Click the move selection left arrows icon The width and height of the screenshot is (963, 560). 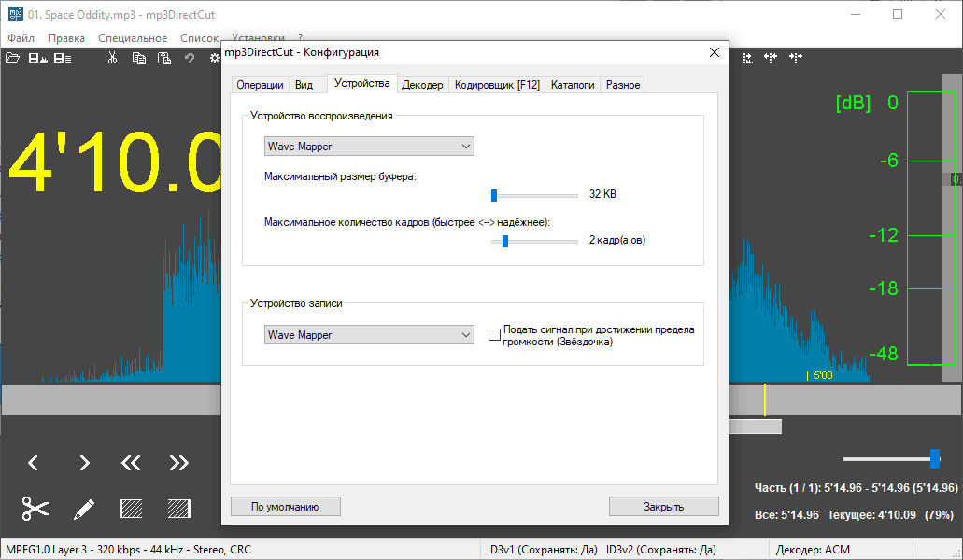coord(771,58)
